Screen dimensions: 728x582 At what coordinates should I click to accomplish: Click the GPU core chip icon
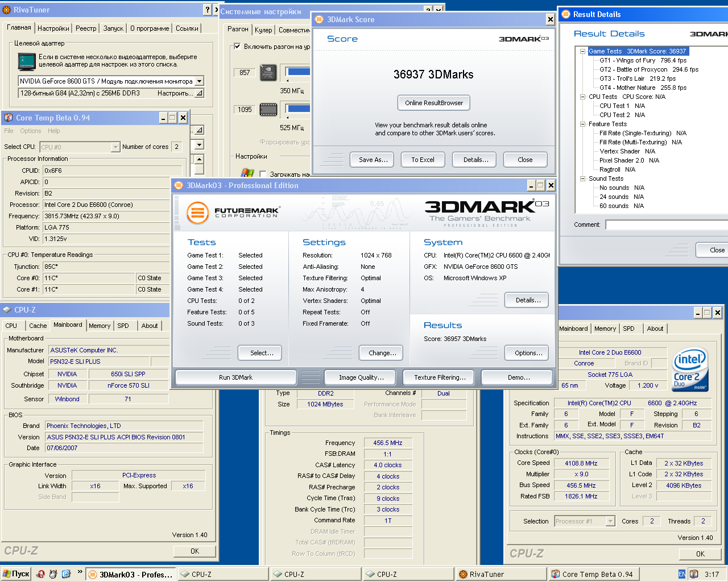pyautogui.click(x=268, y=72)
